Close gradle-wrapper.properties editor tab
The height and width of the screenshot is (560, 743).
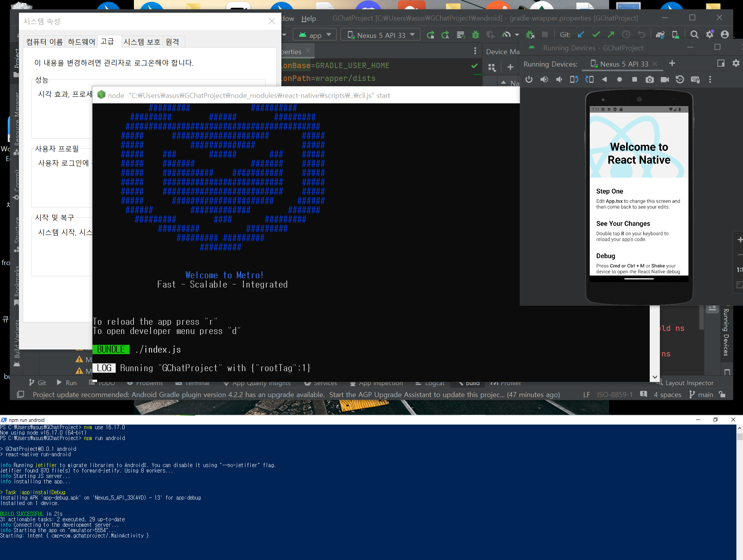[x=308, y=51]
